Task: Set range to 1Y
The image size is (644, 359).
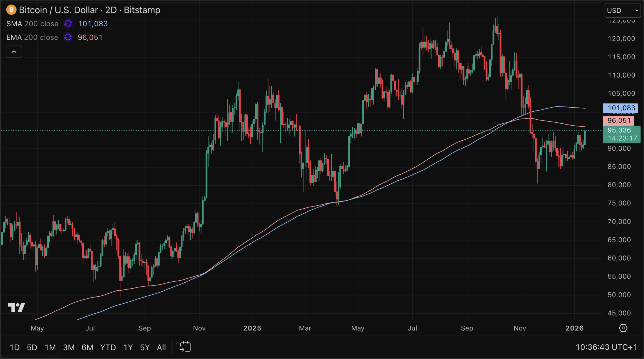Action: (128, 347)
